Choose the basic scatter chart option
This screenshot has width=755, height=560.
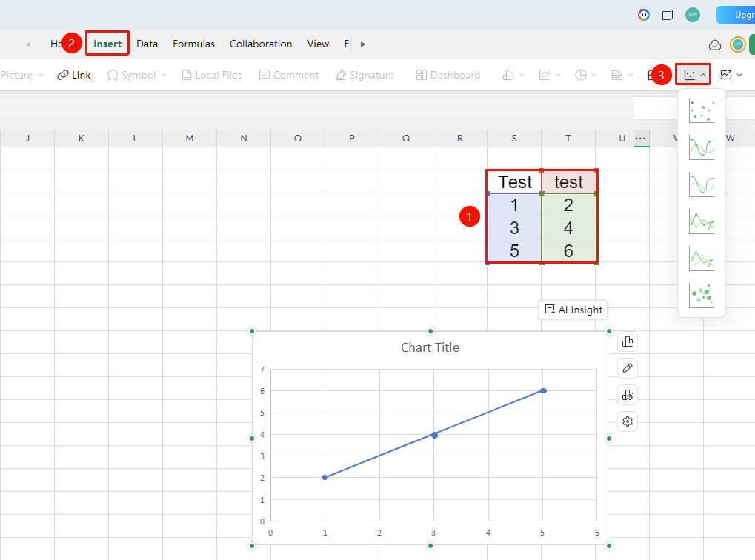[702, 111]
